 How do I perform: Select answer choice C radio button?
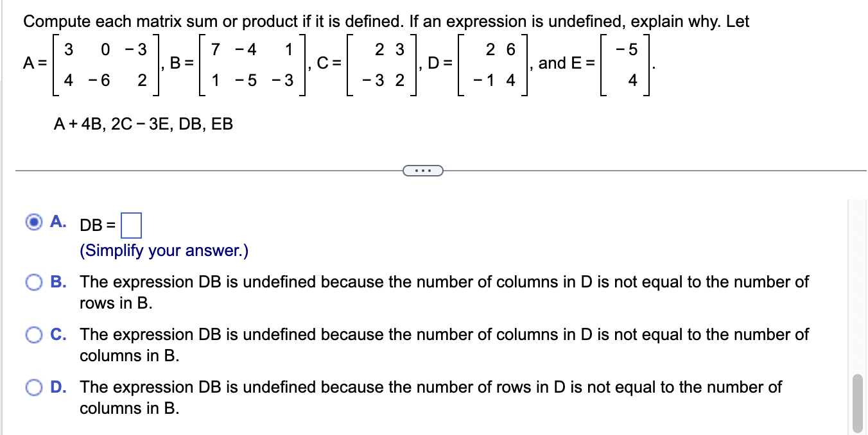coord(34,334)
